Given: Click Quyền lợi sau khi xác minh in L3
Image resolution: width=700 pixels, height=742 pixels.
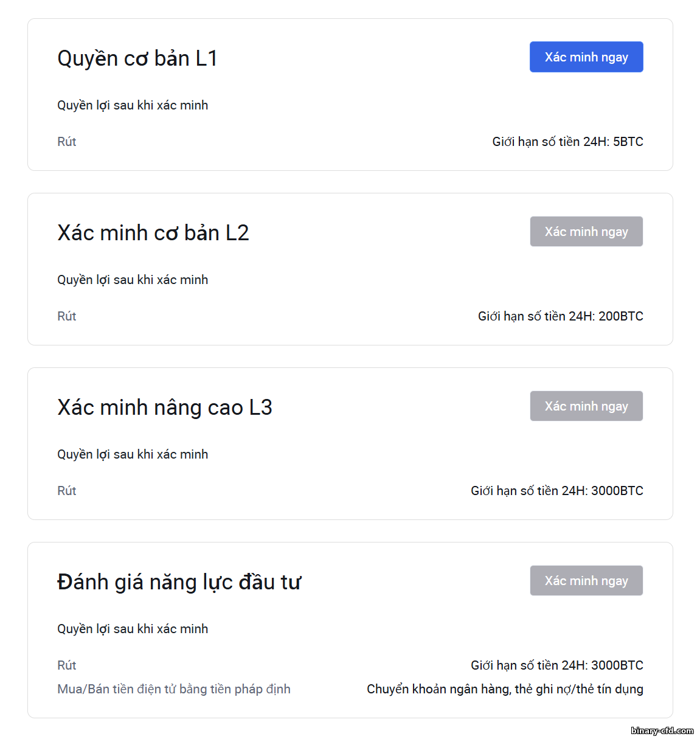Looking at the screenshot, I should 133,454.
